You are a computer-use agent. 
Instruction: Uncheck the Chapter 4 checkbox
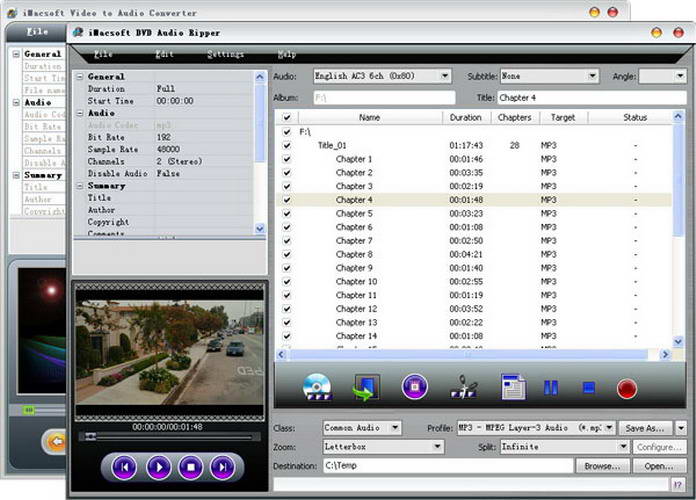click(287, 200)
